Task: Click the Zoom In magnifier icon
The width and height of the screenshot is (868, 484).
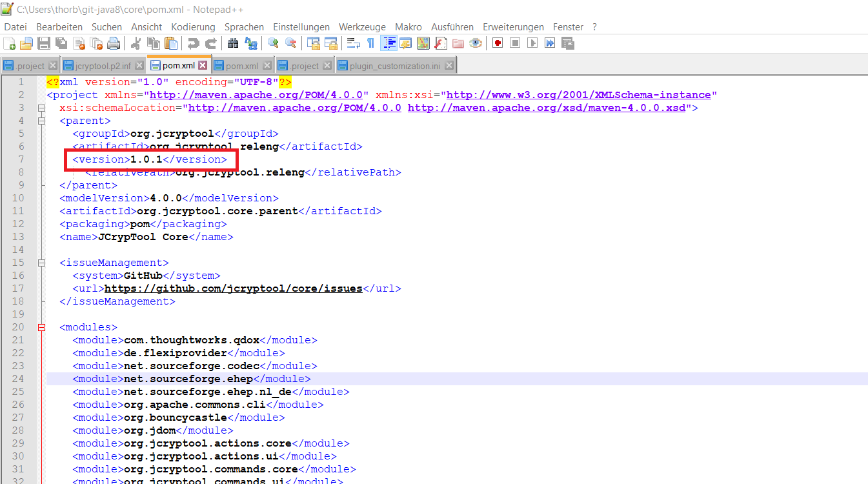Action: click(273, 43)
